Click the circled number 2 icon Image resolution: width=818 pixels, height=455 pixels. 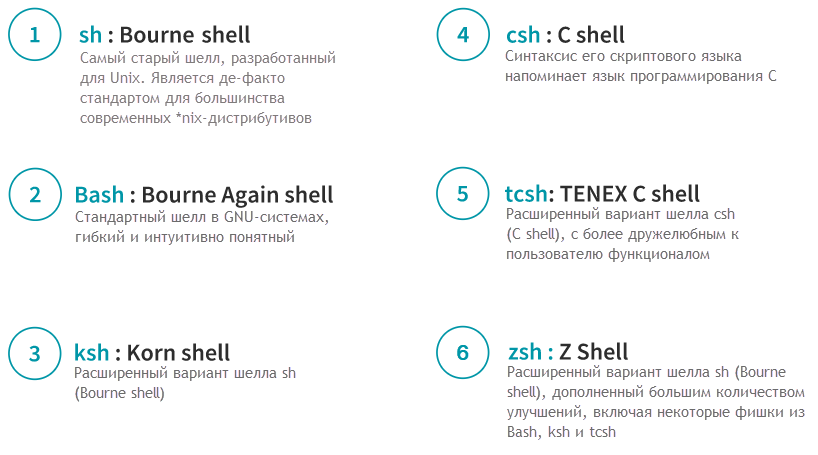coord(35,194)
